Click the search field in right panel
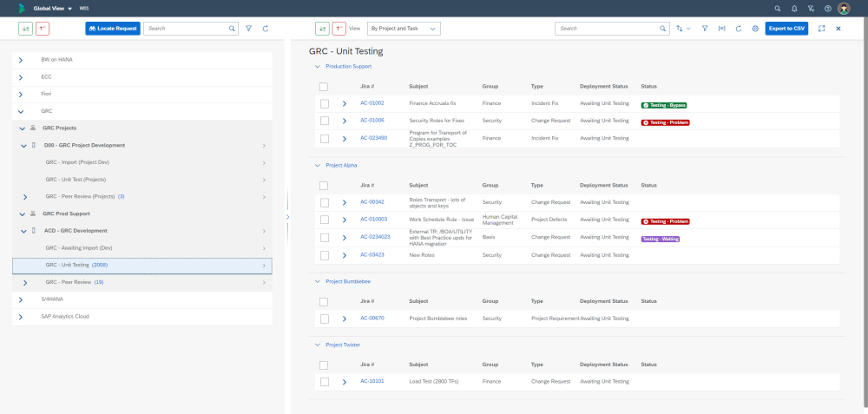The height and width of the screenshot is (414, 868). click(x=606, y=29)
